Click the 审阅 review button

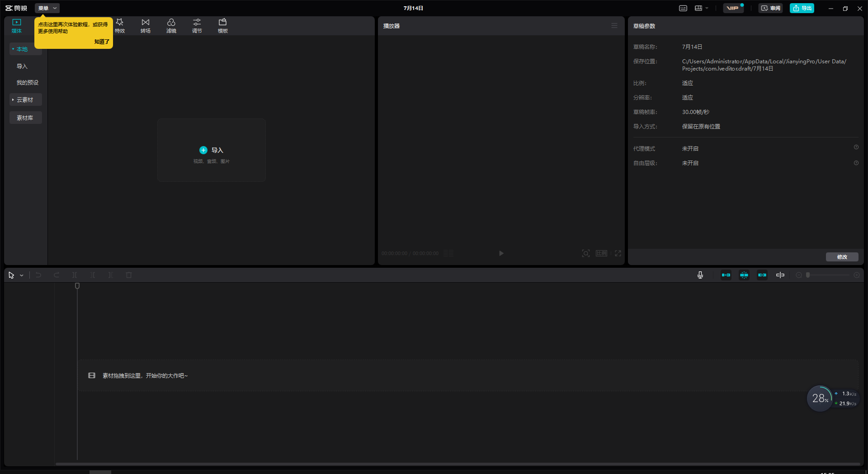tap(770, 8)
